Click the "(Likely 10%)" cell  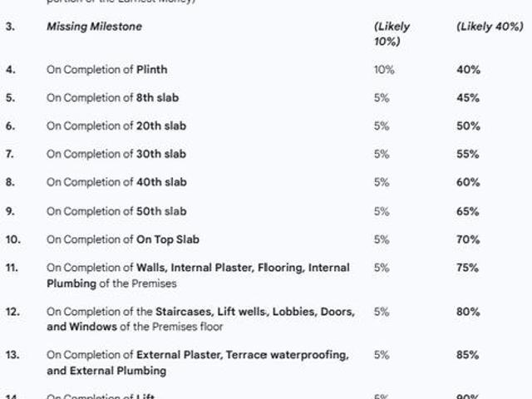(x=392, y=33)
